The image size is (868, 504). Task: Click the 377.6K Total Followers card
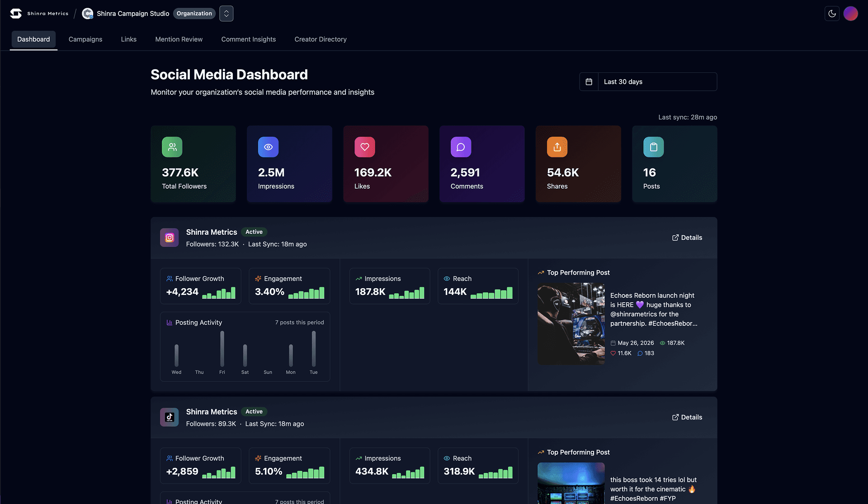pos(193,164)
